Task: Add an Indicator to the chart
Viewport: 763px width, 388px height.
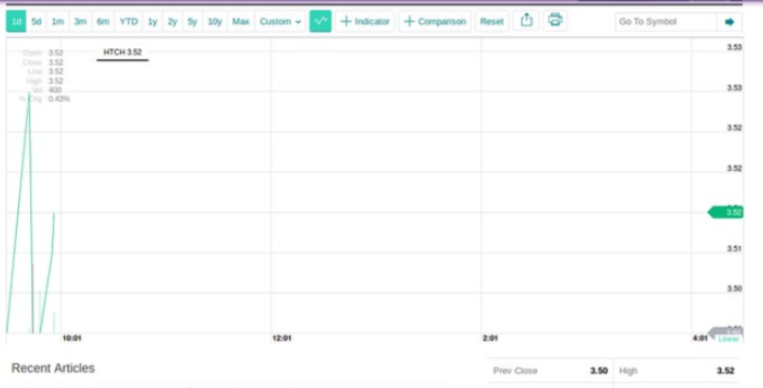Action: click(x=365, y=21)
